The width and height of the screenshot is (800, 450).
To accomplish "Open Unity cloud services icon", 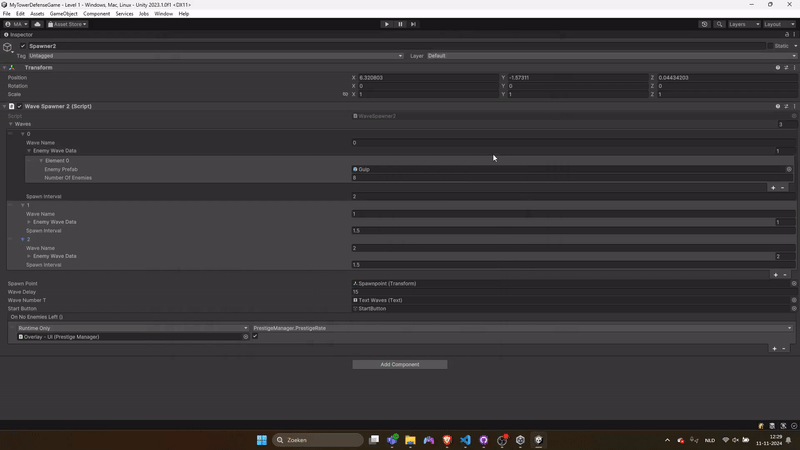I will pos(37,24).
